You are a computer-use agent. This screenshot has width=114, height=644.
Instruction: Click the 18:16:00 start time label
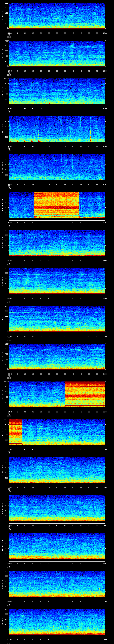pyautogui.click(x=9, y=109)
